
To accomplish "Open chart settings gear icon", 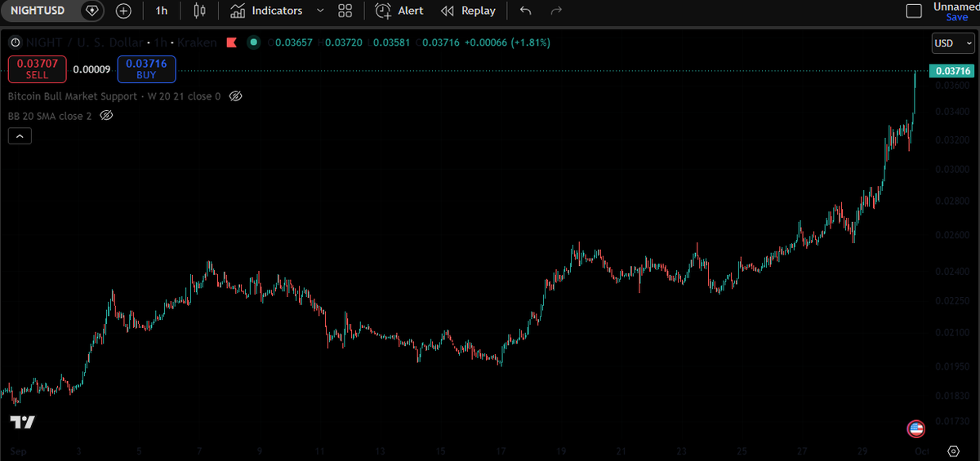I will [x=953, y=450].
